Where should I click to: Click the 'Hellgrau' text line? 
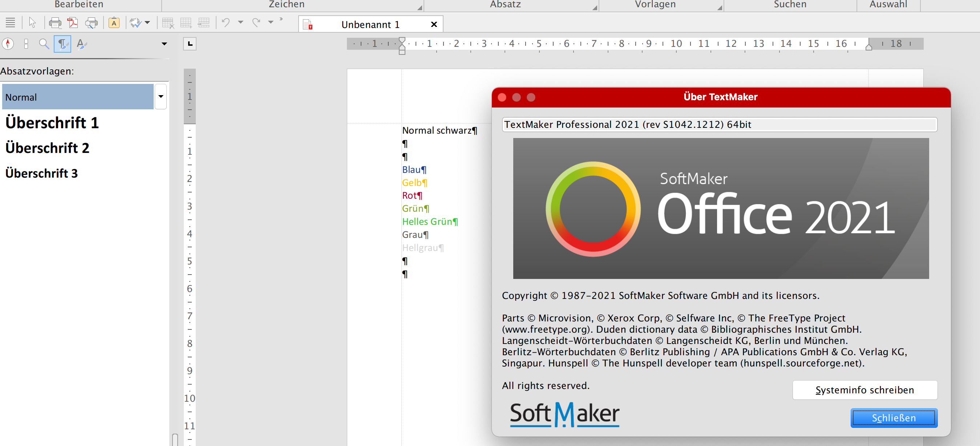423,247
